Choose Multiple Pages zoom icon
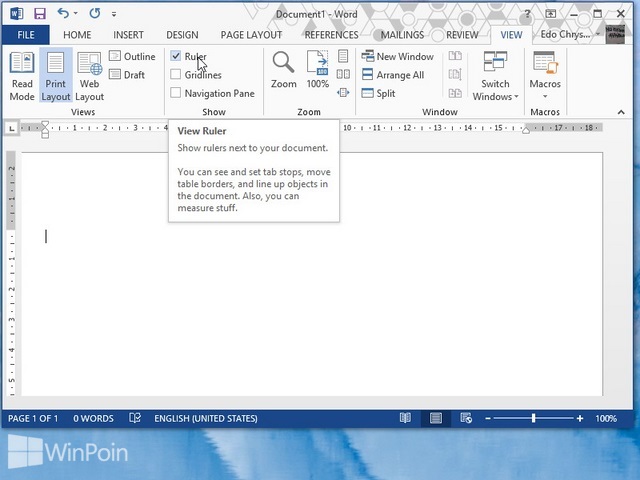640x480 pixels. [x=343, y=74]
